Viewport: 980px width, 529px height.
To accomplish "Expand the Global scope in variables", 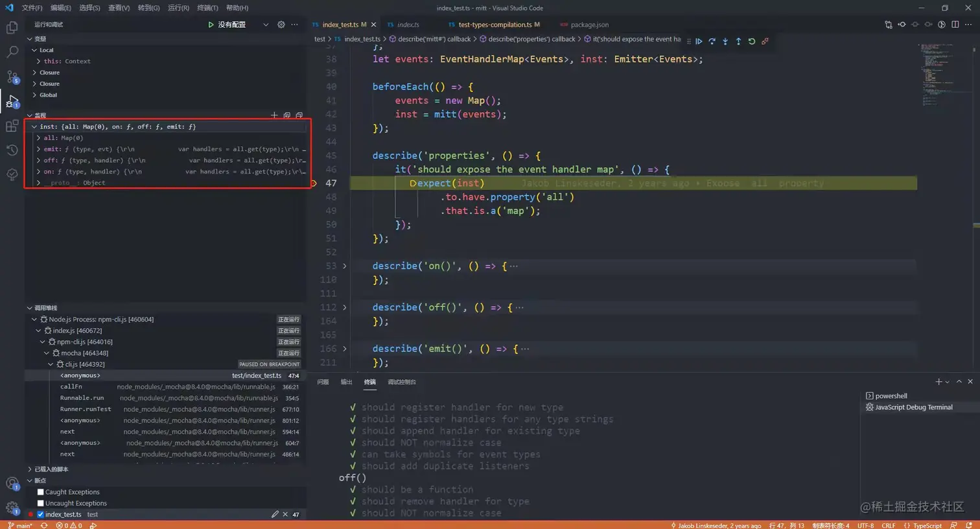I will [x=48, y=95].
